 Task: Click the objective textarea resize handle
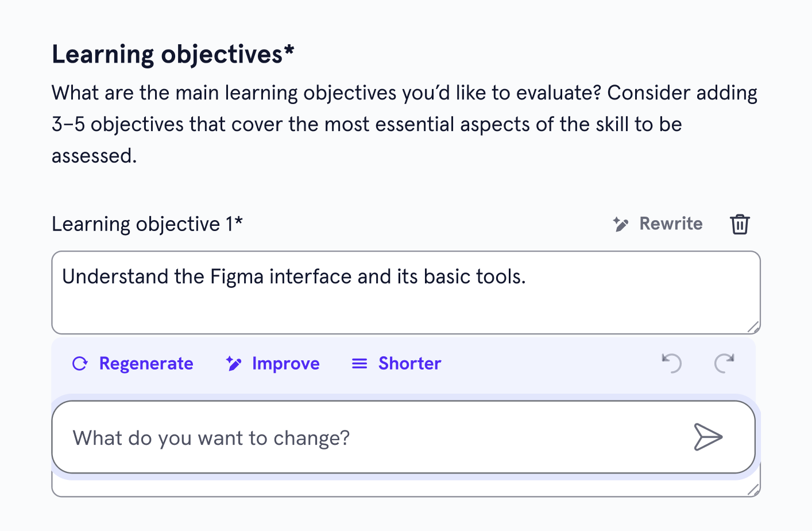(753, 327)
